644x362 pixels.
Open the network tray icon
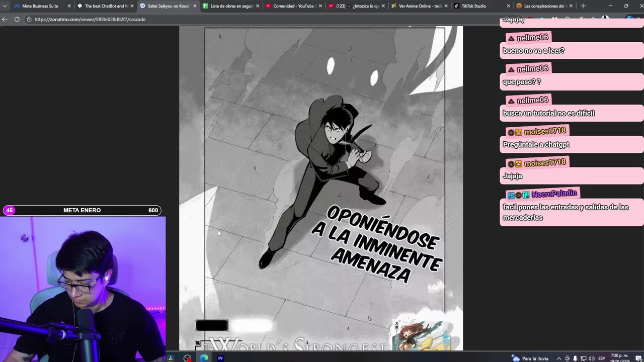[583, 358]
